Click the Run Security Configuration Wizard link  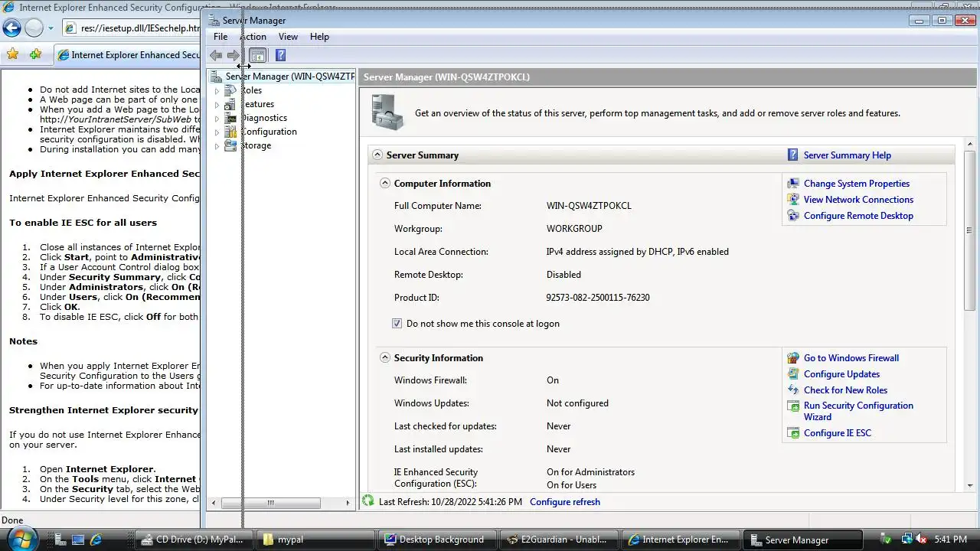[858, 411]
